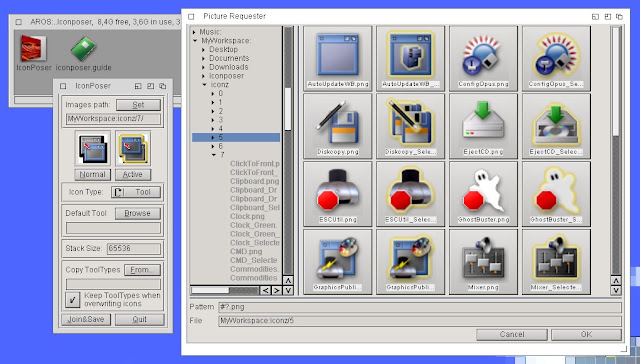Screen dimensions: 640x364
Task: Select folder 3 under iconz
Action: point(220,120)
